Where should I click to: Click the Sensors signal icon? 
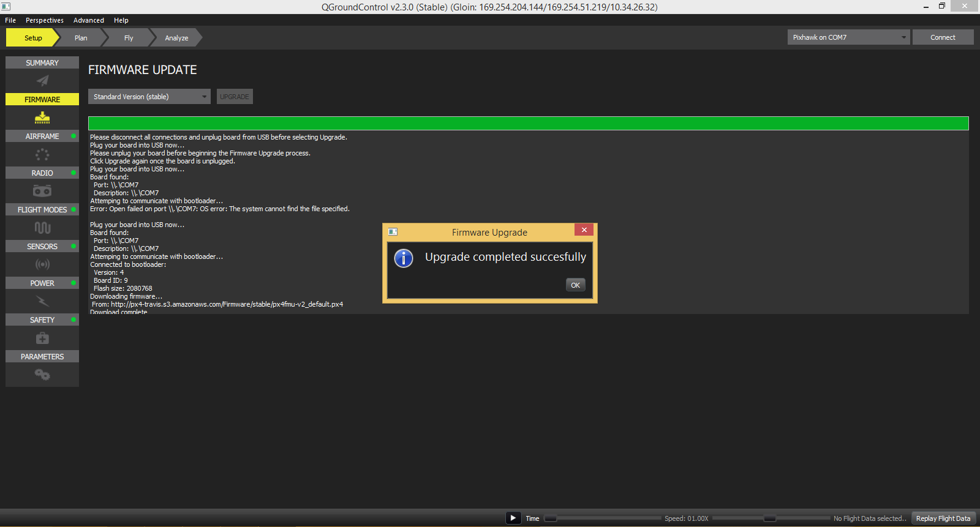click(x=42, y=264)
